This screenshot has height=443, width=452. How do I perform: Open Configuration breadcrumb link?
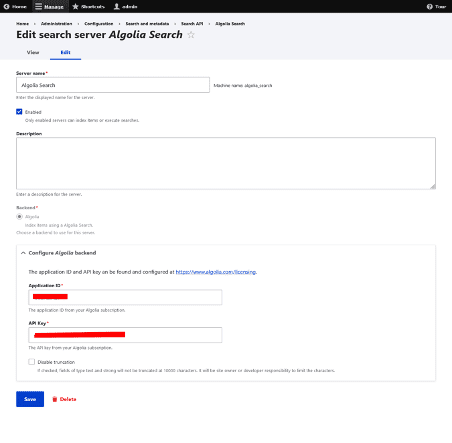coord(99,24)
